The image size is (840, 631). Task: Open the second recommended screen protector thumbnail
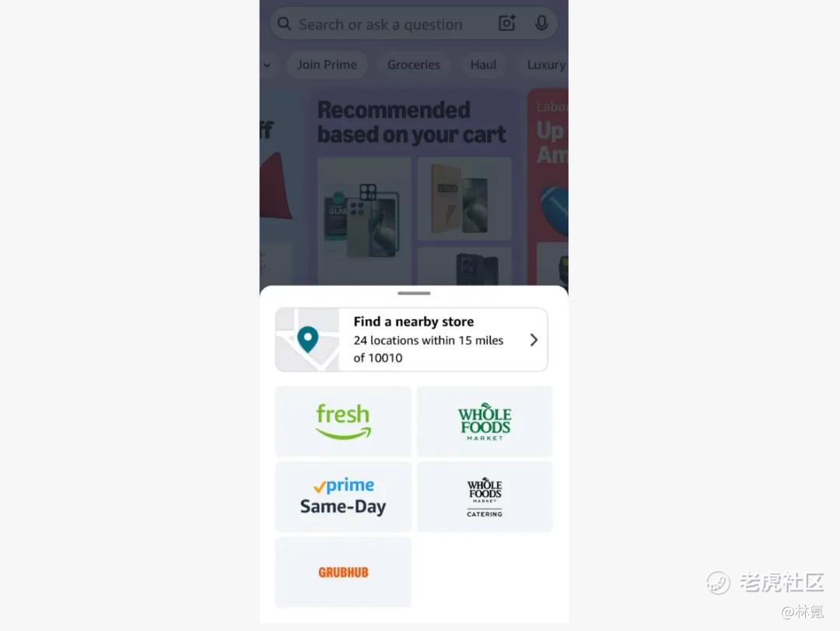[x=464, y=199]
